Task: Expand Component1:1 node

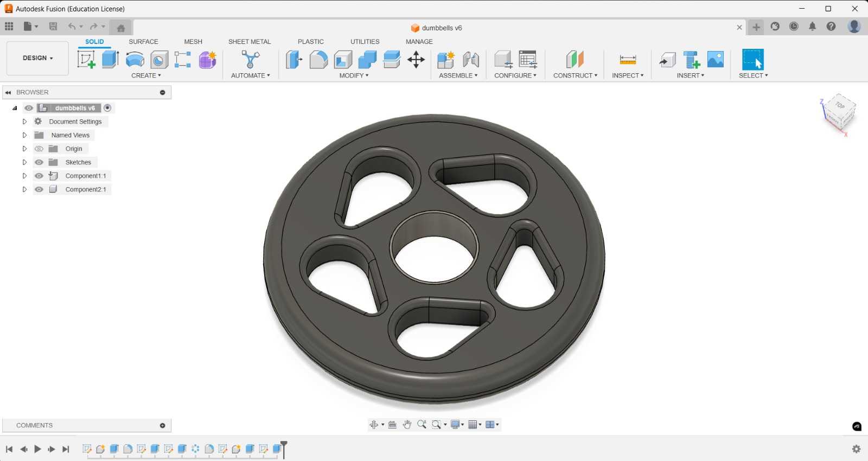Action: [x=24, y=176]
